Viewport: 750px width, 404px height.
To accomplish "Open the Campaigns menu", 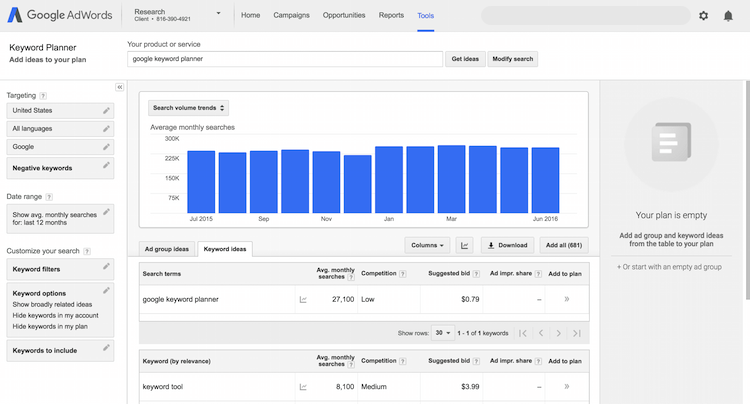I will point(291,15).
